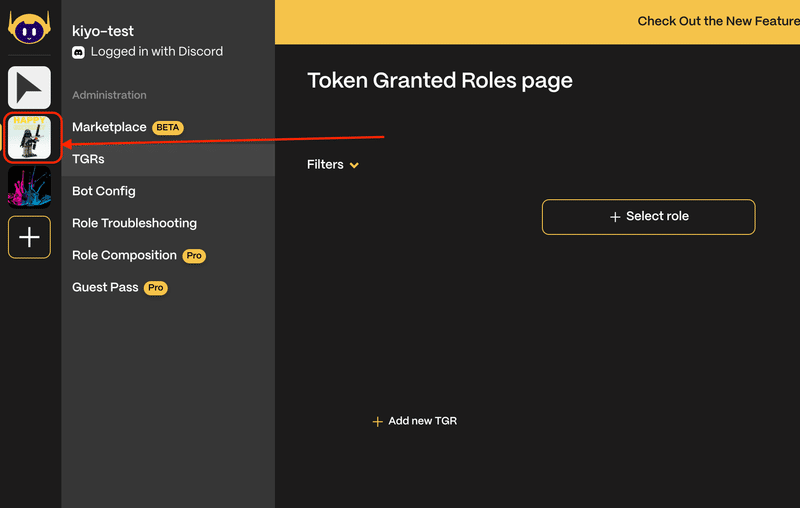Open Bot Config settings
Viewport: 800px width, 508px height.
click(x=104, y=191)
